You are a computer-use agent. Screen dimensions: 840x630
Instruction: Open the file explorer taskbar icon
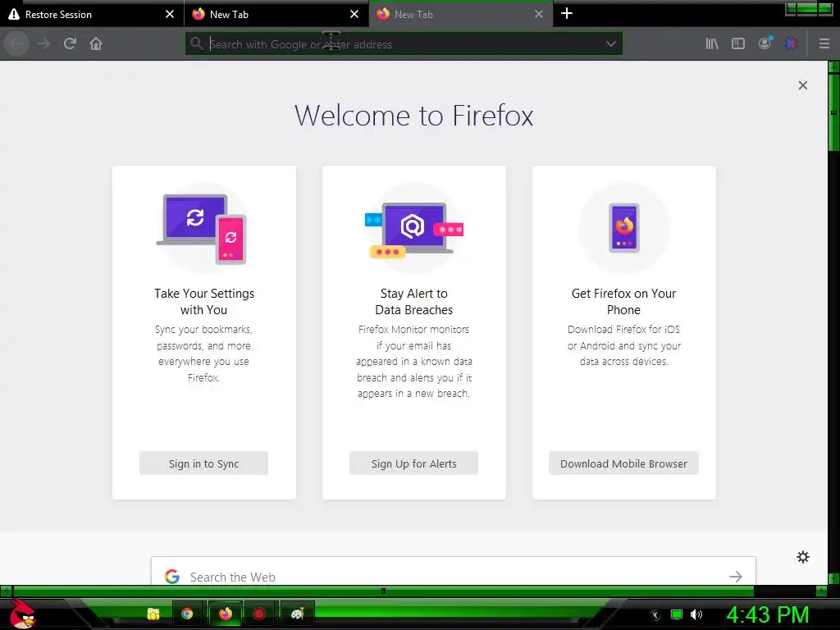[x=153, y=614]
